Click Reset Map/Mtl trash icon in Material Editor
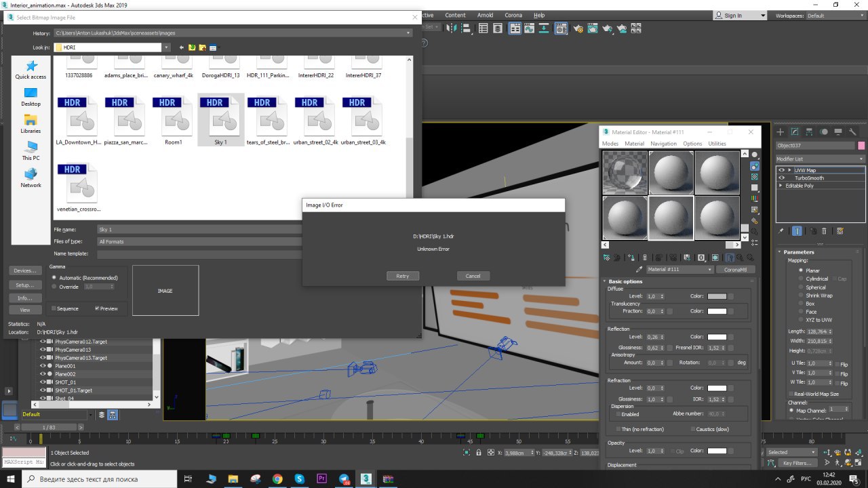The height and width of the screenshot is (488, 868). (x=645, y=258)
